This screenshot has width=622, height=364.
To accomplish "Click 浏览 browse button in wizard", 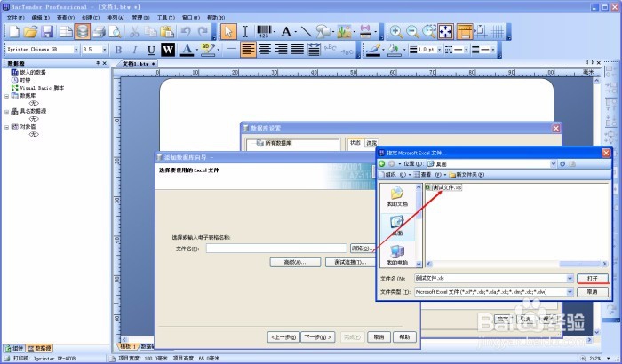I will tap(362, 249).
